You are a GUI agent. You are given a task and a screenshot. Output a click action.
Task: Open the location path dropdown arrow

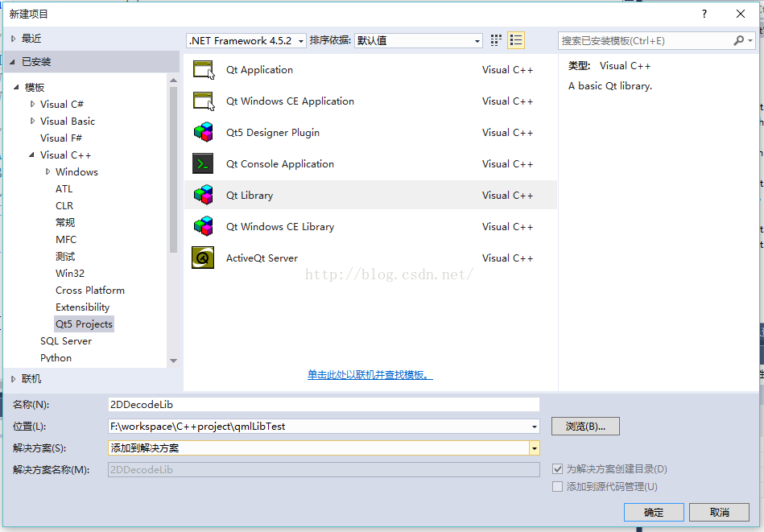click(535, 427)
